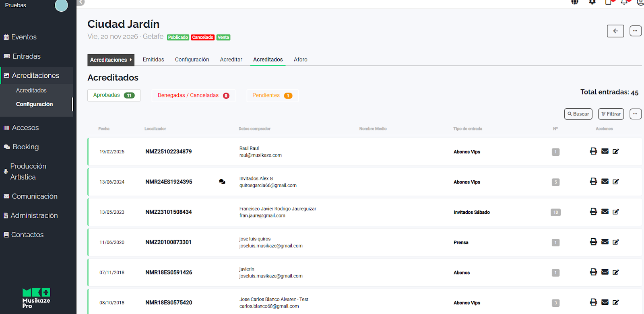Viewport: 644px width, 314px height.
Task: Edit the Francisco Javier Rodrigo accreditation
Action: (615, 212)
